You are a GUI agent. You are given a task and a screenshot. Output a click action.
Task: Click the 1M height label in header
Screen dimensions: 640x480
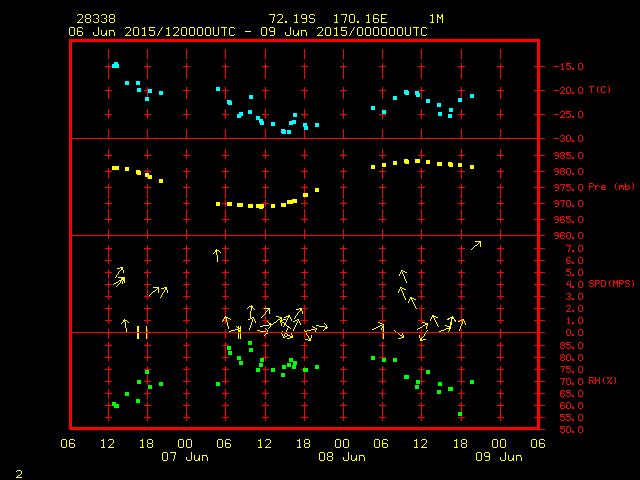(x=436, y=19)
